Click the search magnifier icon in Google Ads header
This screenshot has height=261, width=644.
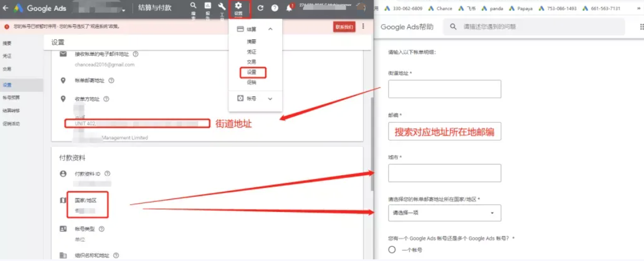[x=193, y=7]
